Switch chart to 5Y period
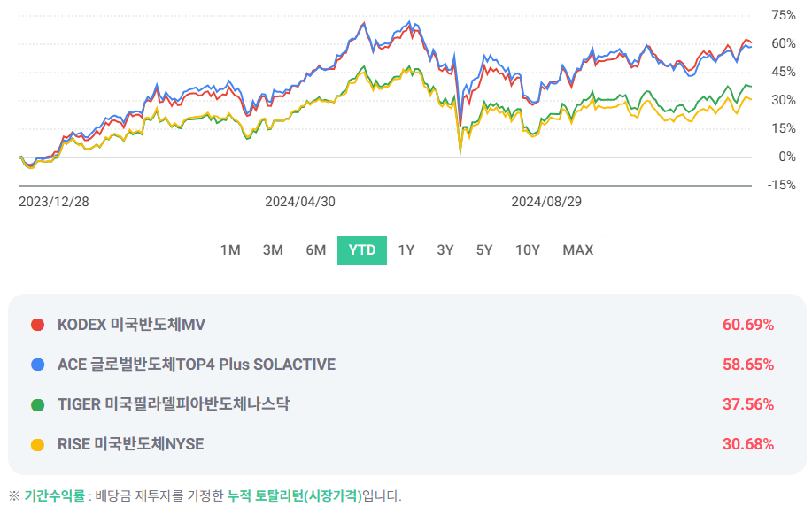This screenshot has height=507, width=812. tap(484, 250)
